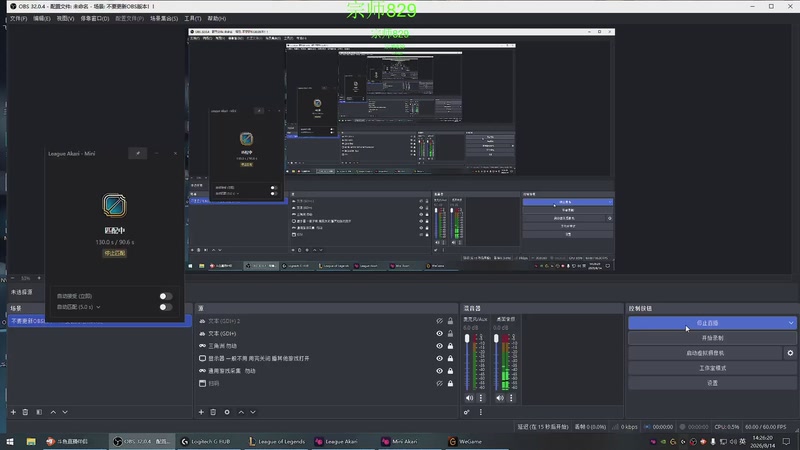The width and height of the screenshot is (800, 450).
Task: Open scene filters icon in Scenes panel
Action: pos(39,412)
